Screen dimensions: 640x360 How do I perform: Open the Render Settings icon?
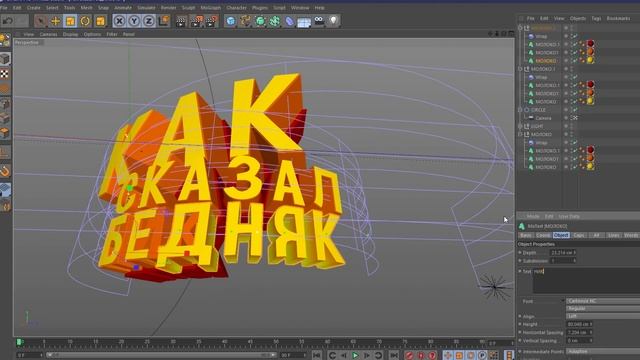(211, 21)
